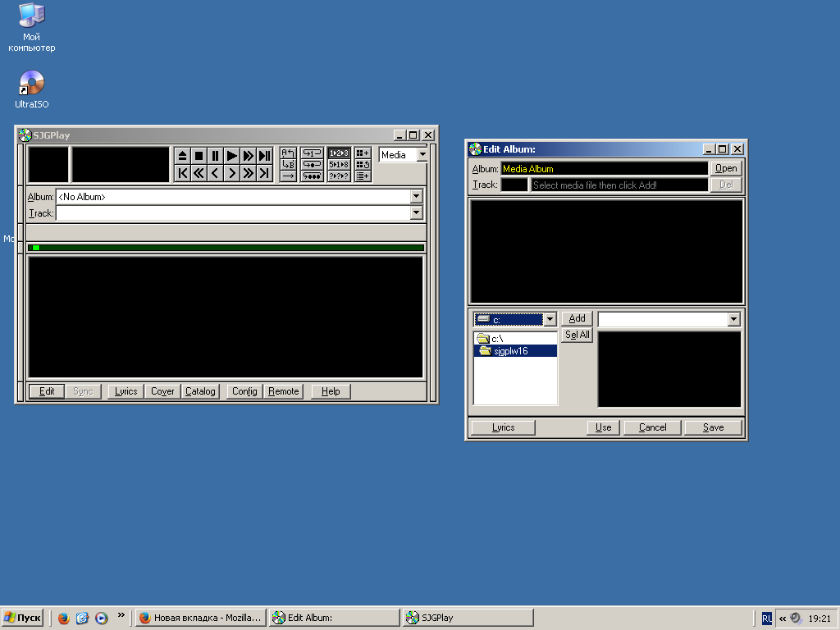The image size is (840, 630).
Task: Open the c: drive selector dropdown
Action: coord(550,319)
